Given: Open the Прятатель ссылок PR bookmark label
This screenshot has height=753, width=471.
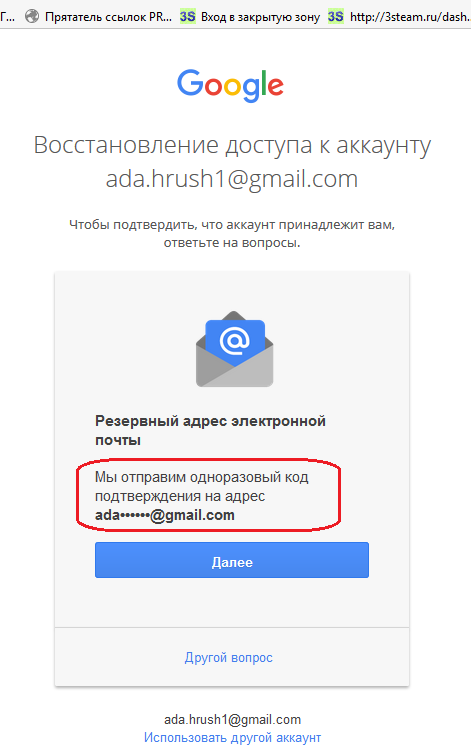Looking at the screenshot, I should (x=108, y=17).
